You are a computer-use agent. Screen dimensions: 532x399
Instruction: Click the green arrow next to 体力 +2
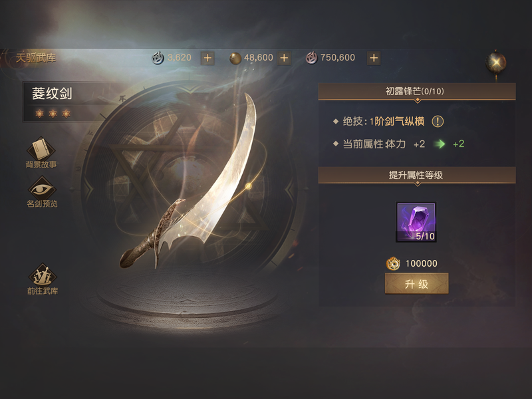point(440,144)
